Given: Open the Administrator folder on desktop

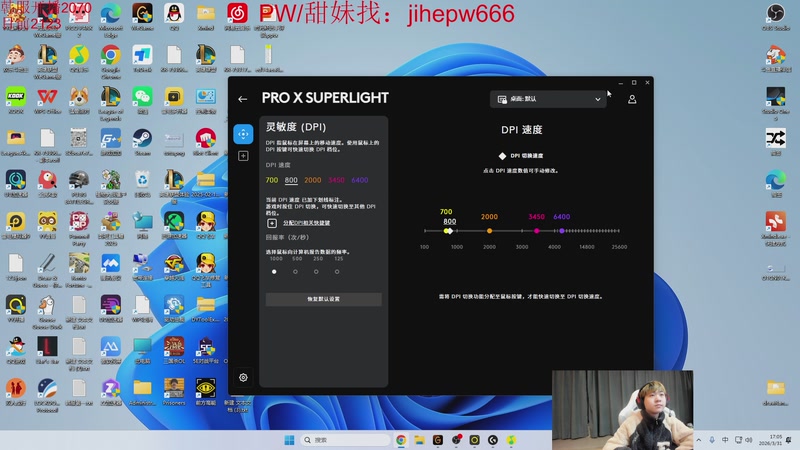Looking at the screenshot, I should click(x=142, y=392).
